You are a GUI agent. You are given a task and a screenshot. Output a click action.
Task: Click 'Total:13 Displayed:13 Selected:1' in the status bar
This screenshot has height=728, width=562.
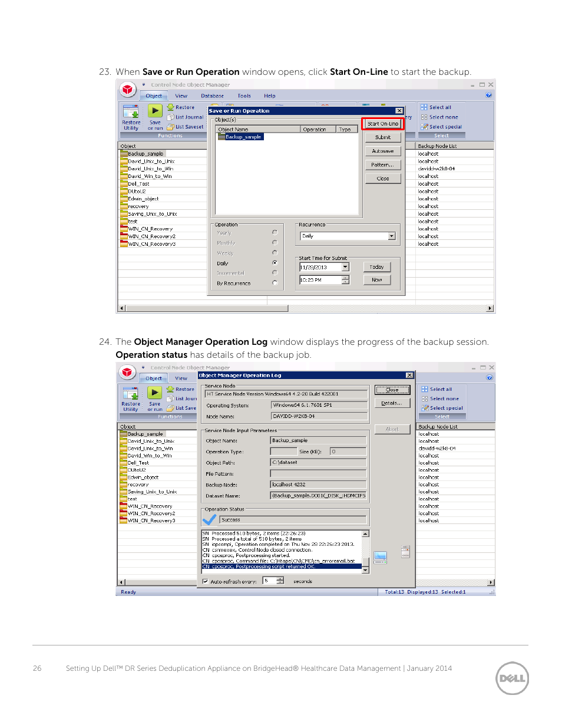pyautogui.click(x=425, y=592)
